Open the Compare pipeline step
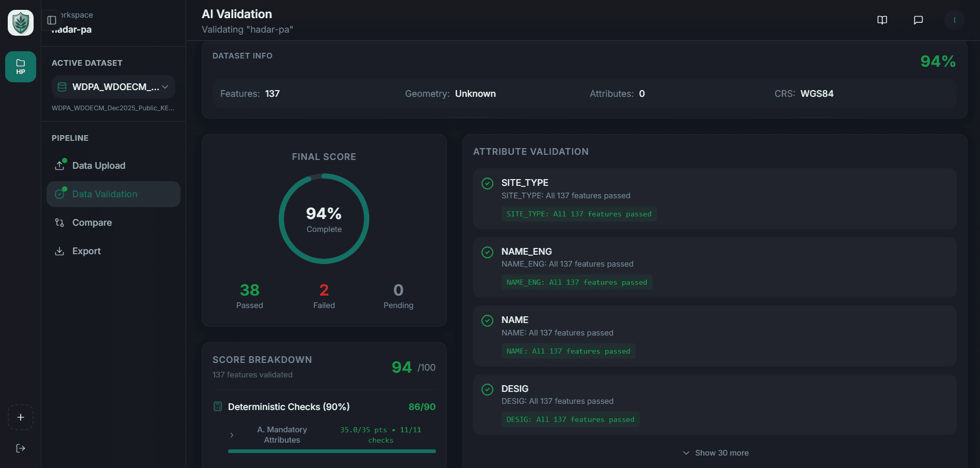Image resolution: width=980 pixels, height=468 pixels. pos(113,223)
